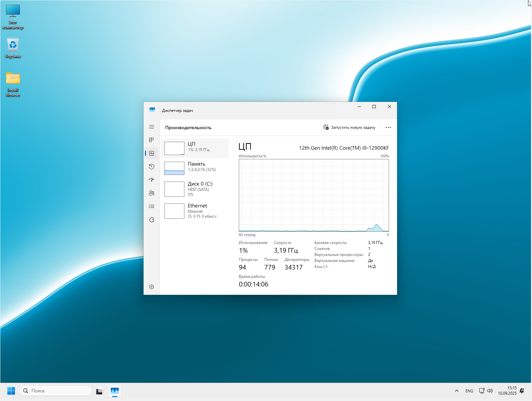Show hidden system tray icons chevron
Viewport: 532px width, 401px height.
pos(456,391)
